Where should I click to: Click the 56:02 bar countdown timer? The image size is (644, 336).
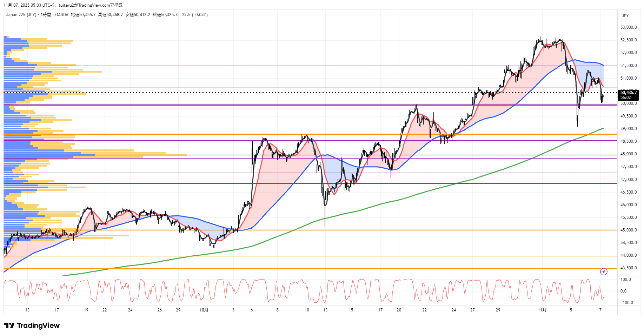[x=625, y=98]
